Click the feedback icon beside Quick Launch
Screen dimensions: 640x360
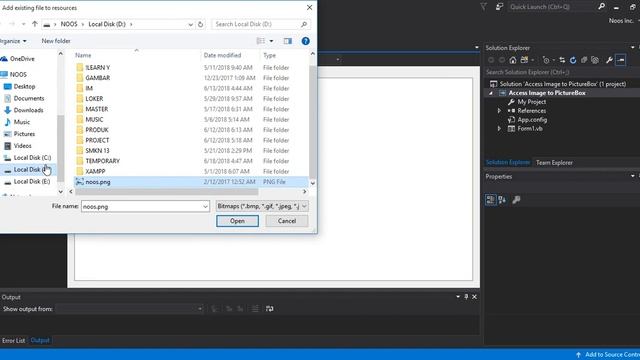499,7
